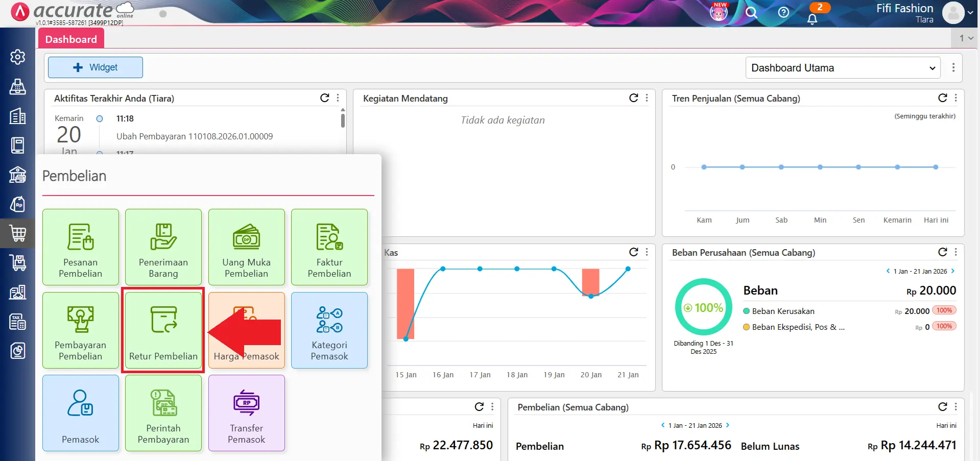The width and height of the screenshot is (980, 461).
Task: Open Faktur Pembelian tile
Action: (x=329, y=247)
